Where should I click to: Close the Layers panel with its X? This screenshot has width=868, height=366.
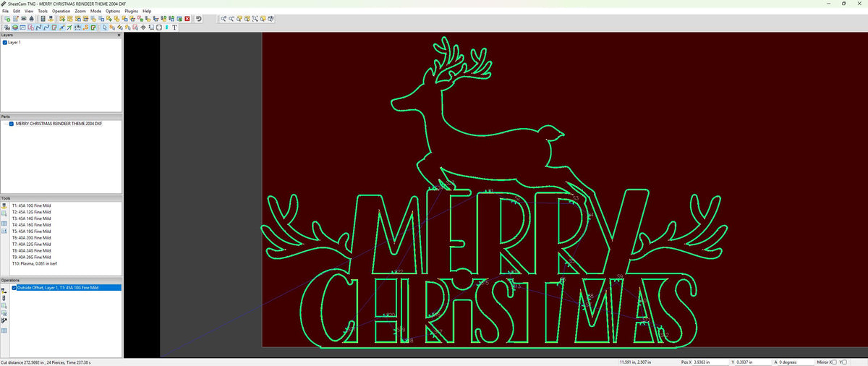119,35
